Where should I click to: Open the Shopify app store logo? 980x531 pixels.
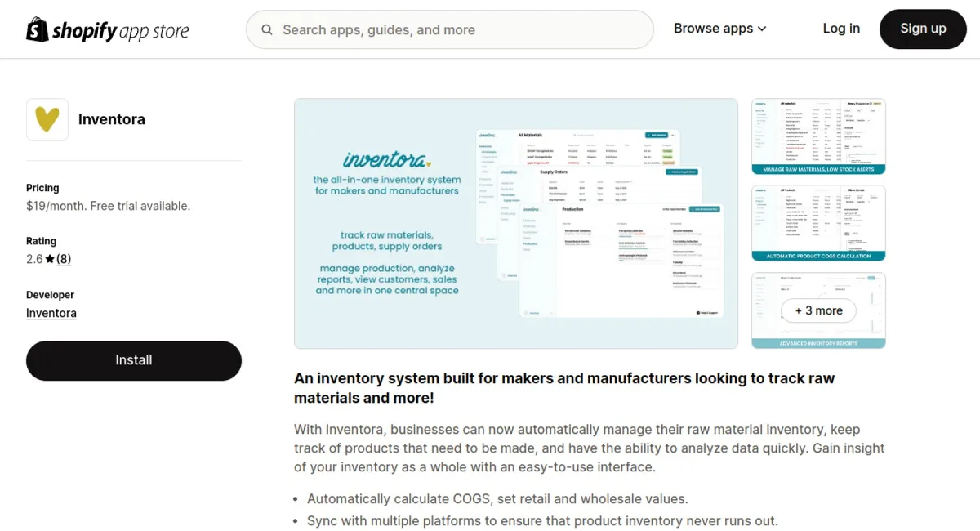[108, 30]
